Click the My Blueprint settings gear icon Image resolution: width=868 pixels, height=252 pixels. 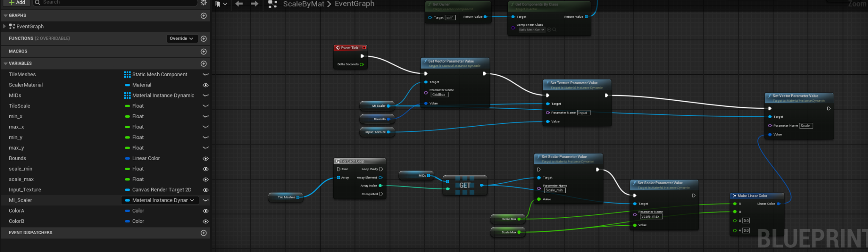(x=203, y=3)
